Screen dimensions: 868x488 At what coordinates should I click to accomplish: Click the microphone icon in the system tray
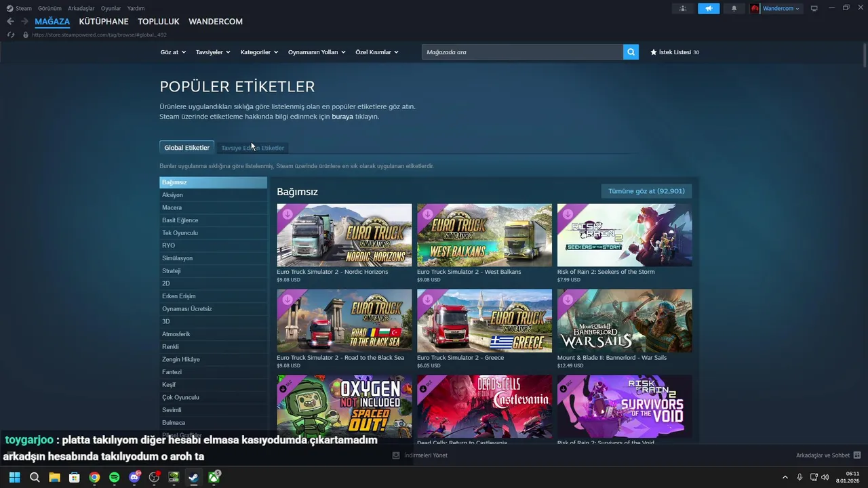click(x=800, y=477)
